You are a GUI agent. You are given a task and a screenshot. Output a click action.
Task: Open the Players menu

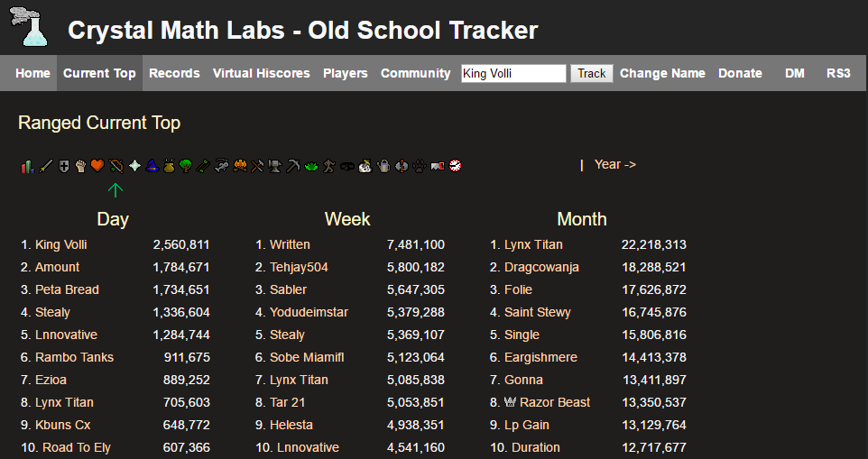[x=346, y=73]
